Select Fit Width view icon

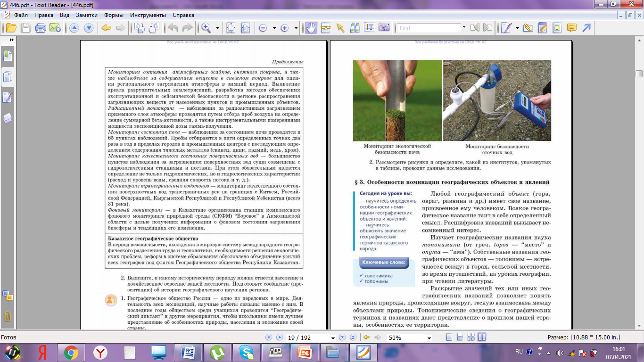245,28
